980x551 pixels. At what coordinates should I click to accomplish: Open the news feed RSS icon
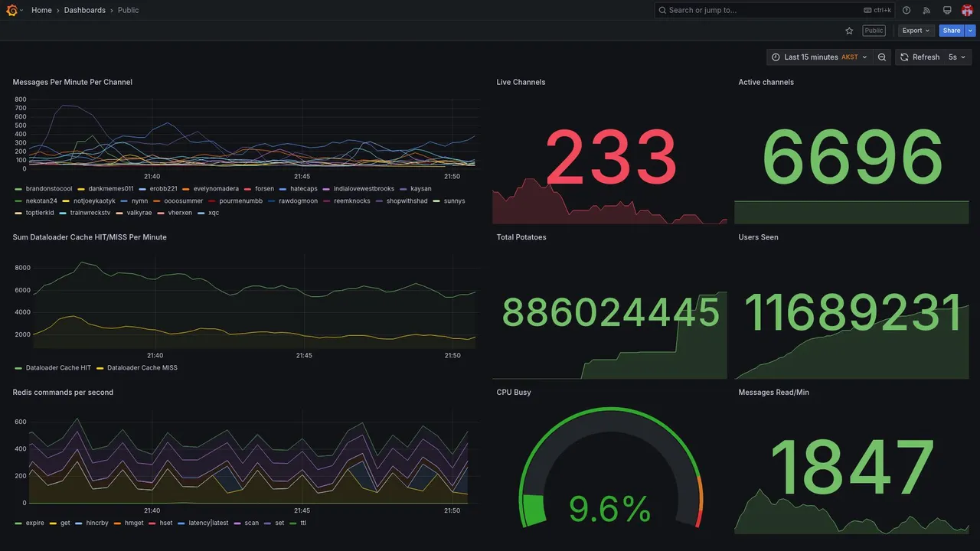[926, 10]
